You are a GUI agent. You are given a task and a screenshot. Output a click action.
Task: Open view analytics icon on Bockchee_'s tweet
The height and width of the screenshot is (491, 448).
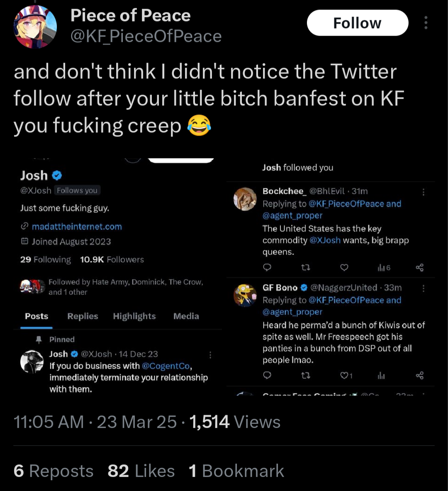384,267
